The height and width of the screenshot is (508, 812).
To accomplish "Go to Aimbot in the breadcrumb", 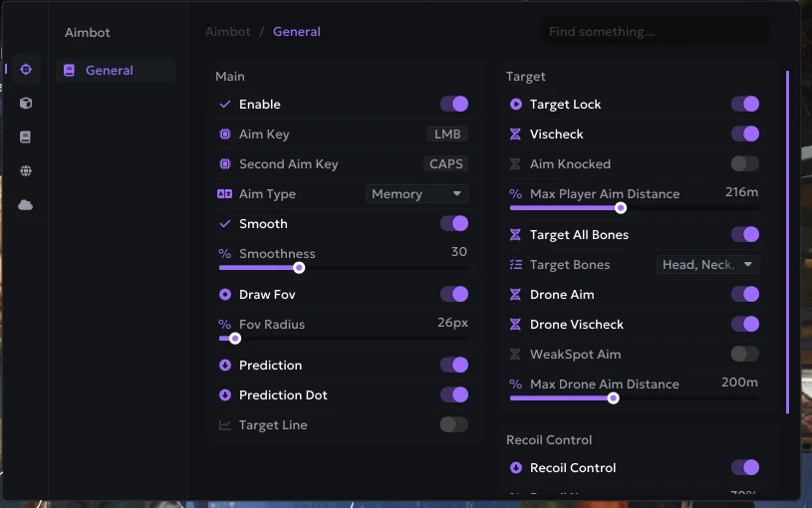I will (x=228, y=32).
